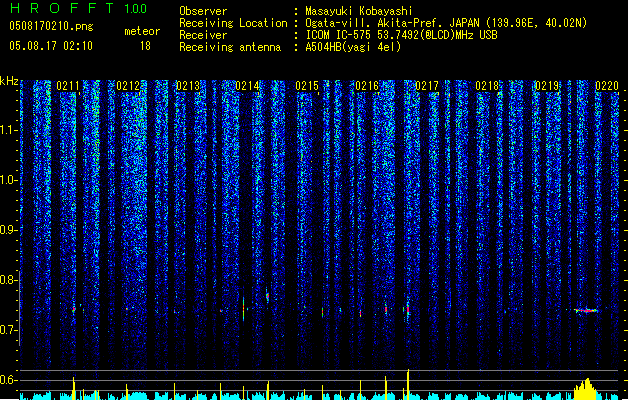The width and height of the screenshot is (629, 400).
Task: Click the 0220 time marker
Action: [x=607, y=86]
